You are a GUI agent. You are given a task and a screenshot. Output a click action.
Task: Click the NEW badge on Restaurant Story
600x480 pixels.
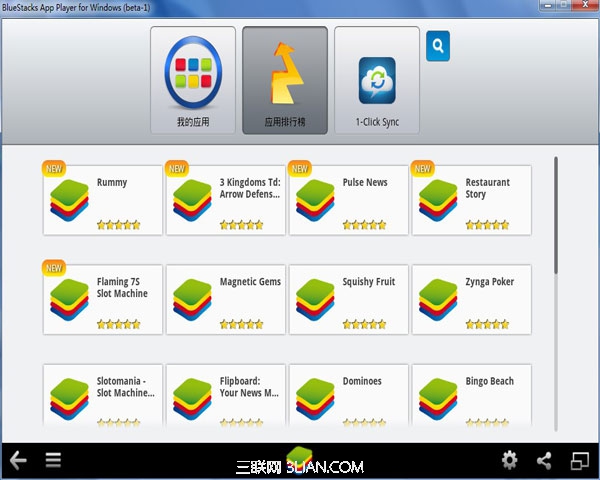(x=422, y=169)
